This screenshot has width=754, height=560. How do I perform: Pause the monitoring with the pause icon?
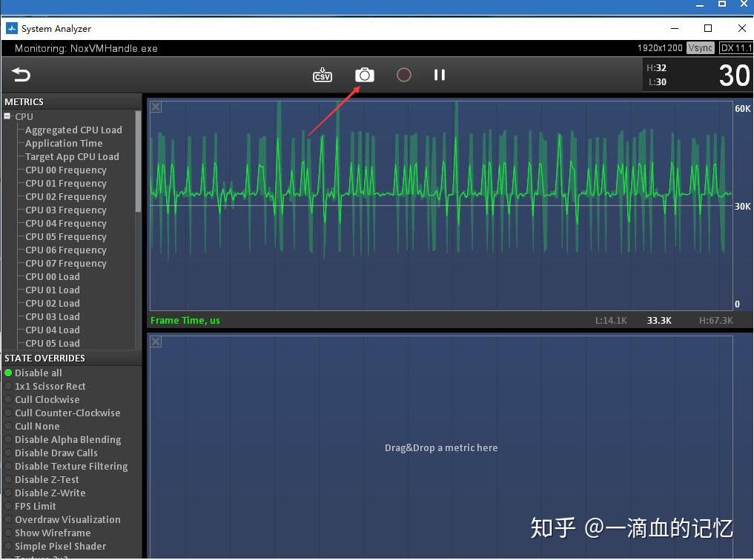(439, 75)
